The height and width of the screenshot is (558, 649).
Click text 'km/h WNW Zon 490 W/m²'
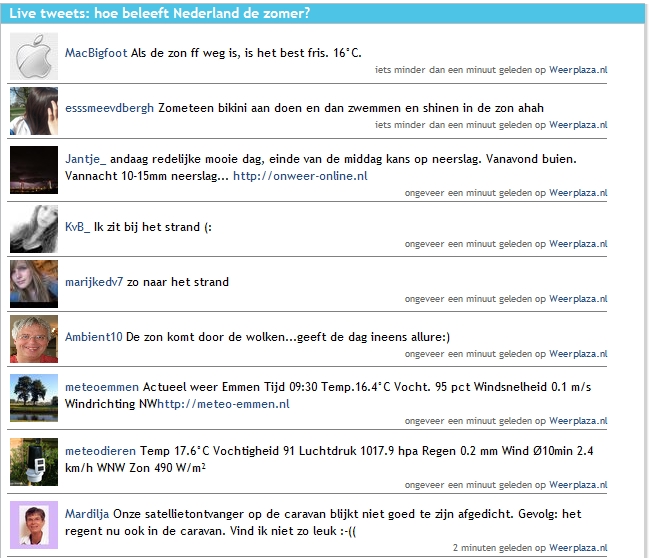point(135,468)
